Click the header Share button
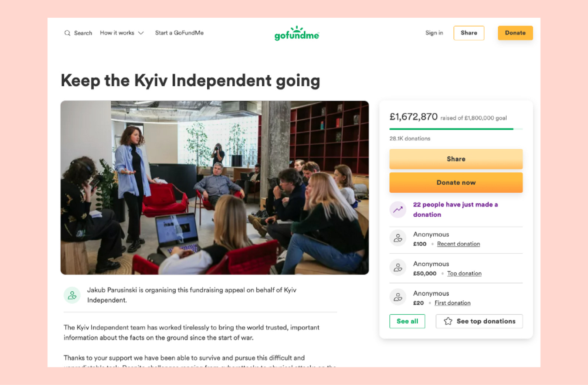The image size is (588, 385). pos(469,33)
